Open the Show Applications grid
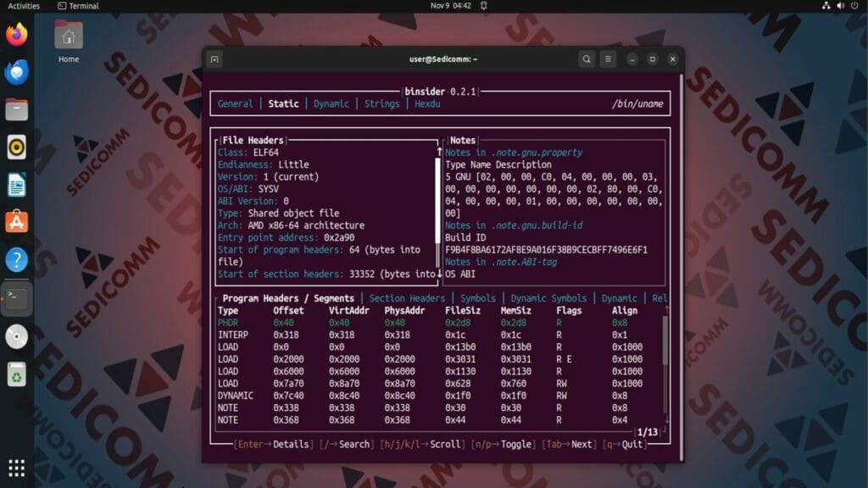This screenshot has height=488, width=868. coord(17,467)
